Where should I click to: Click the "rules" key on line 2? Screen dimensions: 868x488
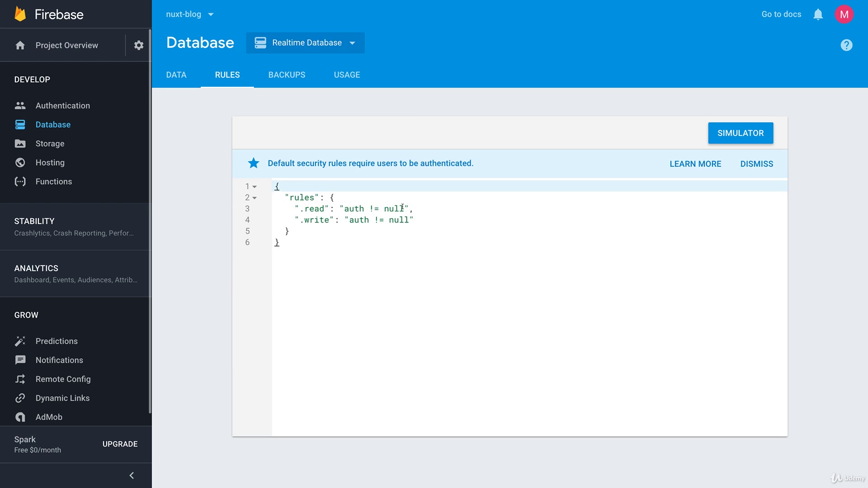coord(302,197)
